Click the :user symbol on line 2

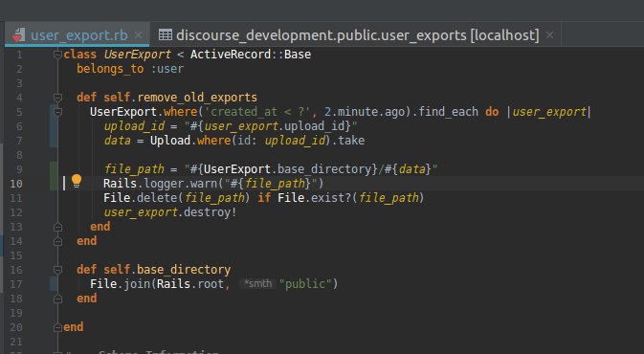pos(167,69)
